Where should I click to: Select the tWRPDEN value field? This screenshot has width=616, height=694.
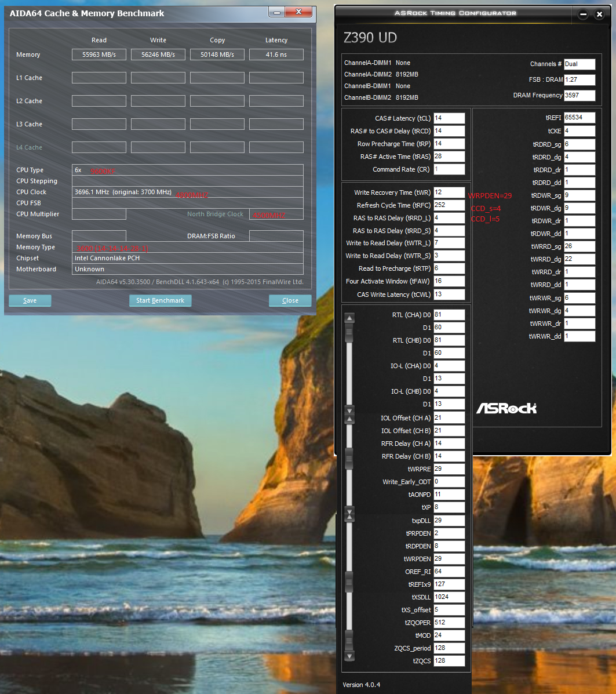click(x=449, y=559)
